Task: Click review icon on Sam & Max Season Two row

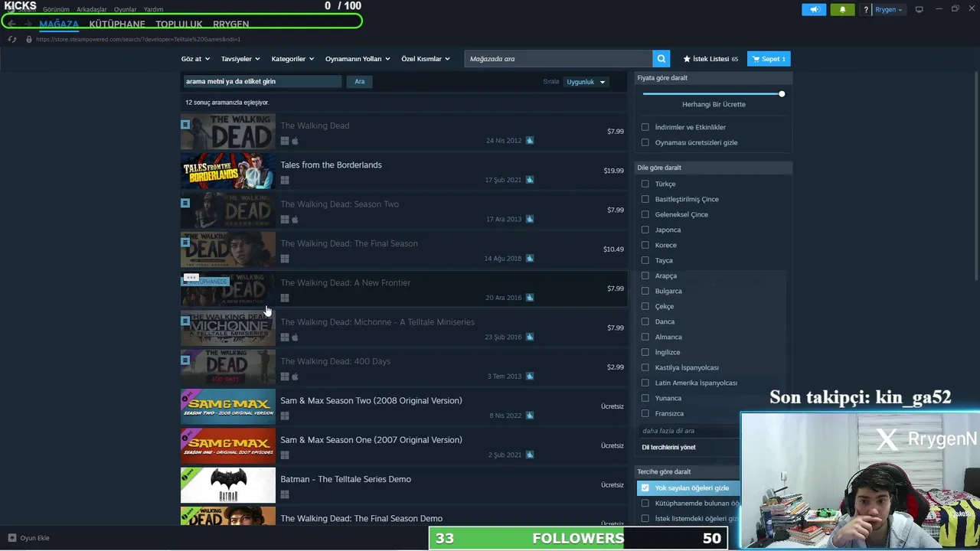Action: coord(530,416)
